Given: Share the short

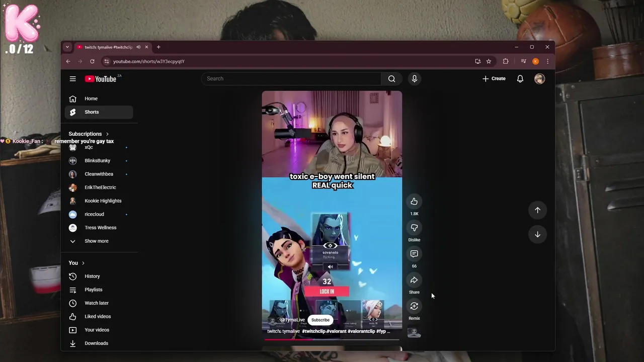Looking at the screenshot, I should (x=414, y=280).
